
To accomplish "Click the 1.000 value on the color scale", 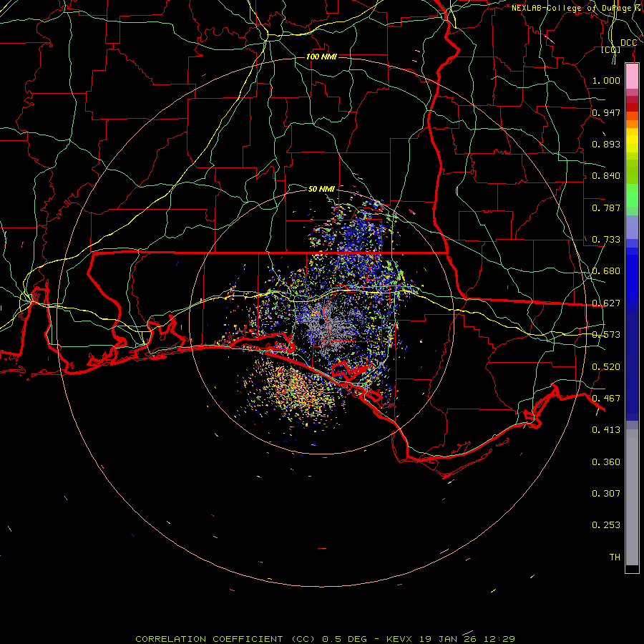I will coord(606,81).
